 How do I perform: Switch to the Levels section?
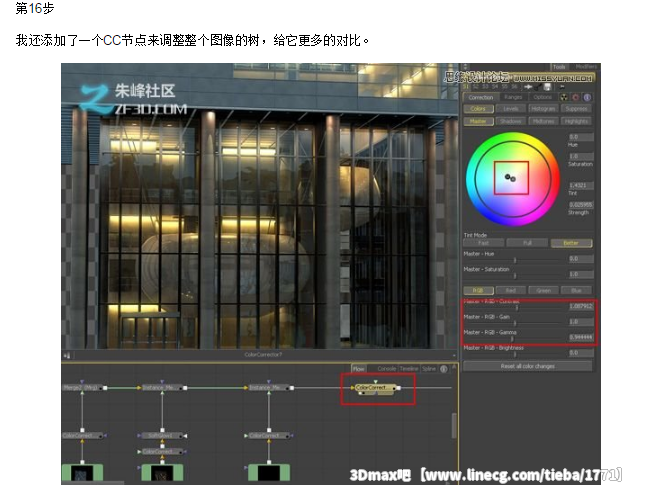click(511, 109)
